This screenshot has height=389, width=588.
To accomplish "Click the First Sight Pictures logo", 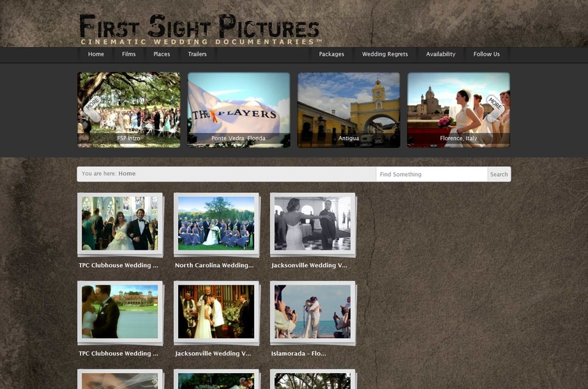I will (200, 29).
